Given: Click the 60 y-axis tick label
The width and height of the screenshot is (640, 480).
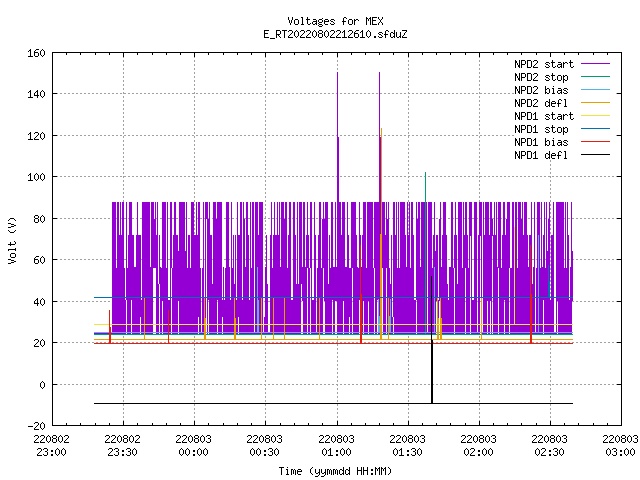Looking at the screenshot, I should click(x=39, y=260).
